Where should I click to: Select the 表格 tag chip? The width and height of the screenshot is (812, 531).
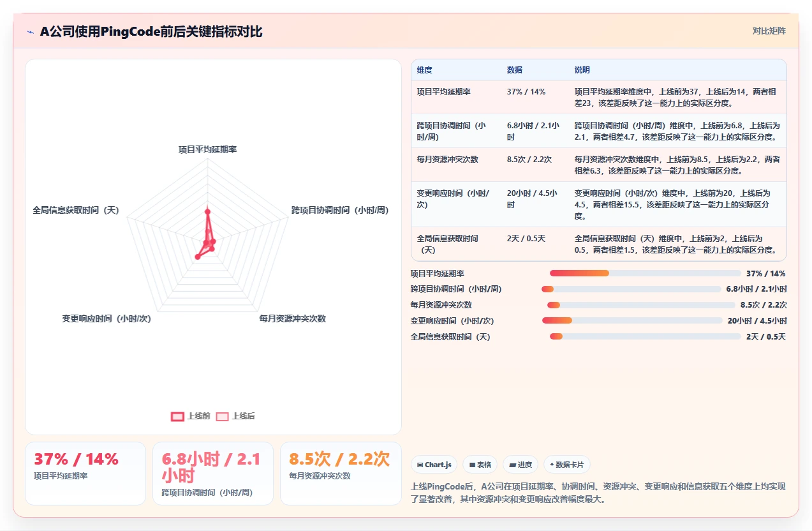[480, 465]
